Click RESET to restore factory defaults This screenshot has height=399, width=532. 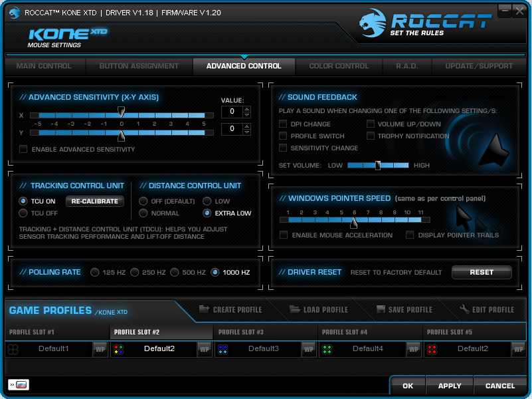click(x=481, y=272)
